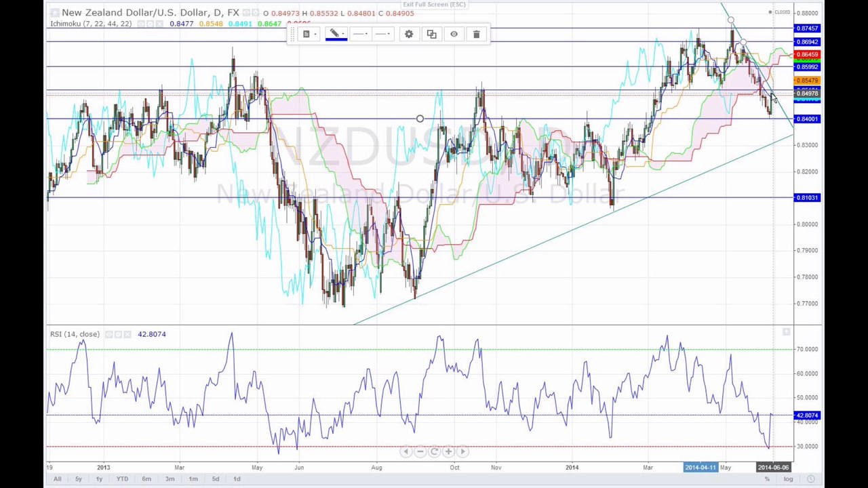This screenshot has height=488, width=868.
Task: Click the close price C 0.84905
Action: click(396, 13)
